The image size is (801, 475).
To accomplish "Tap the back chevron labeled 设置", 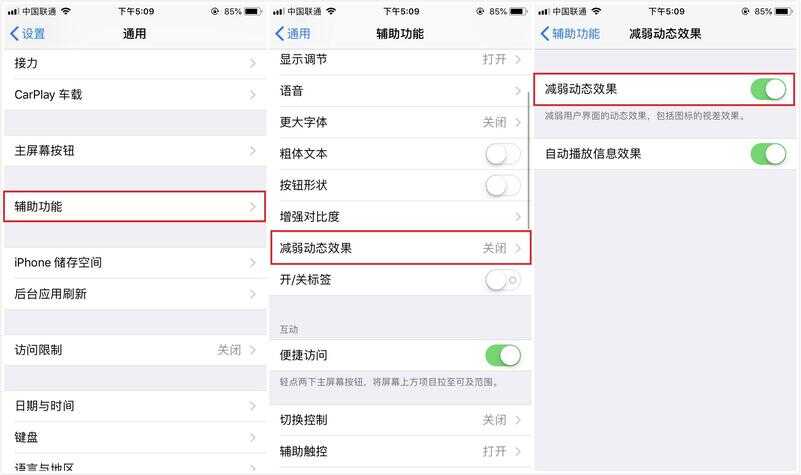I will (x=28, y=34).
